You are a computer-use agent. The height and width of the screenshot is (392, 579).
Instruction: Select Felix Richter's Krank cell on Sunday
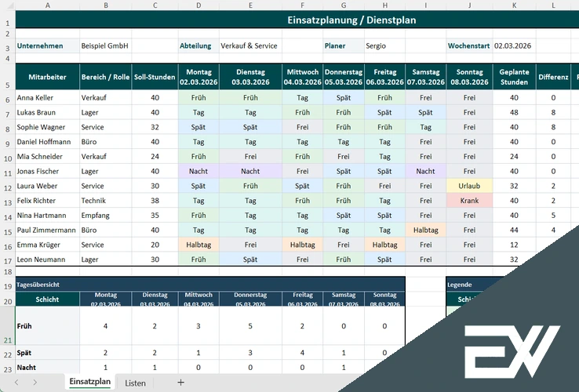coord(469,201)
